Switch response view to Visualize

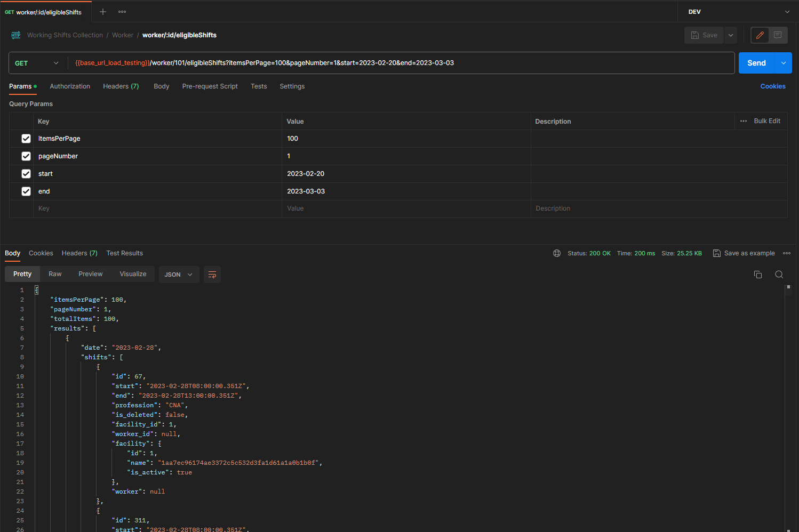pyautogui.click(x=133, y=274)
